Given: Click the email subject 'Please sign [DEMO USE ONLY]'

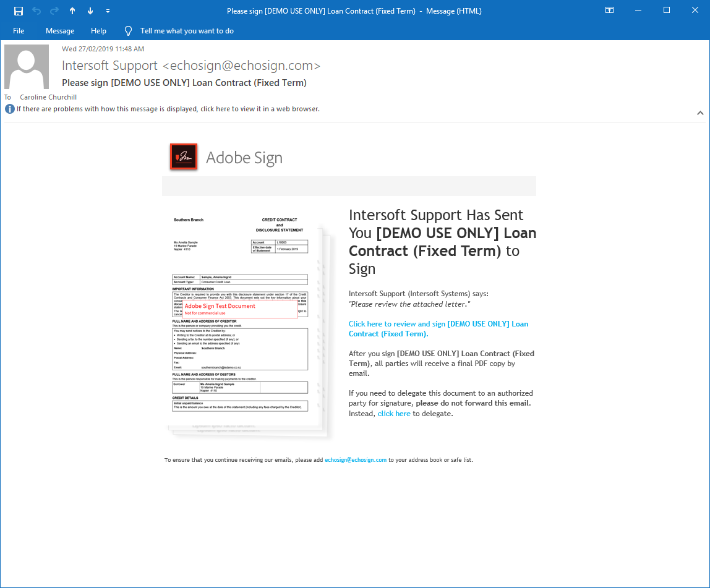Looking at the screenshot, I should pos(184,83).
